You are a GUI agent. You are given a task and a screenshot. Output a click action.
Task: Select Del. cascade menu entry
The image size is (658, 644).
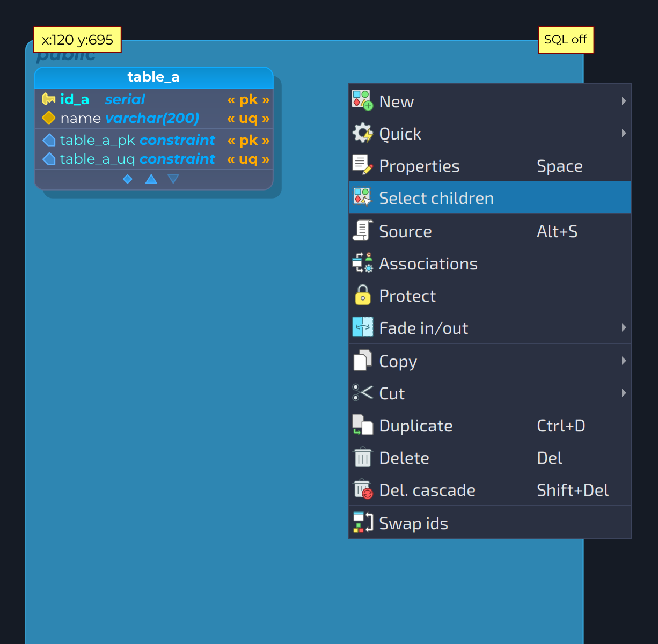click(x=490, y=489)
